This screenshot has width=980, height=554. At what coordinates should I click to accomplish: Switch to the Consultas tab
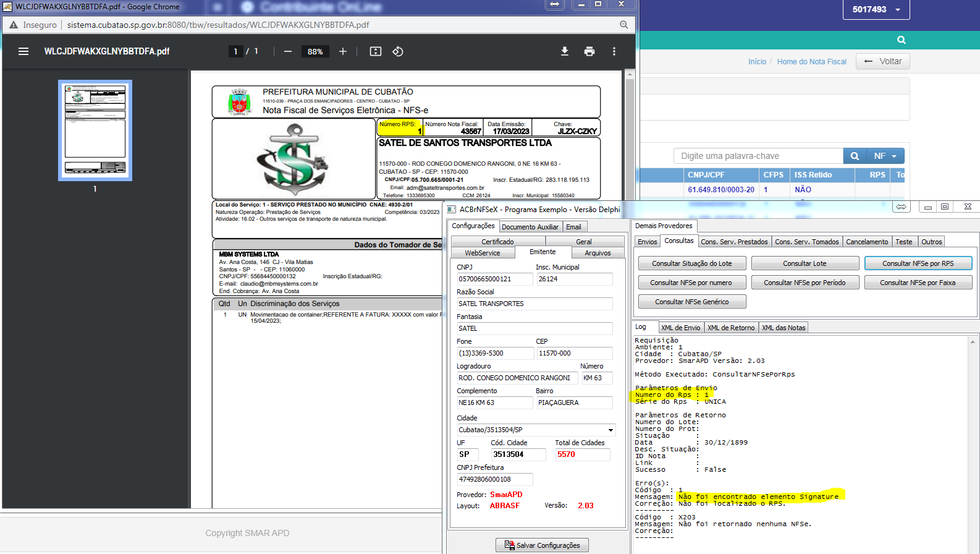[x=679, y=241]
